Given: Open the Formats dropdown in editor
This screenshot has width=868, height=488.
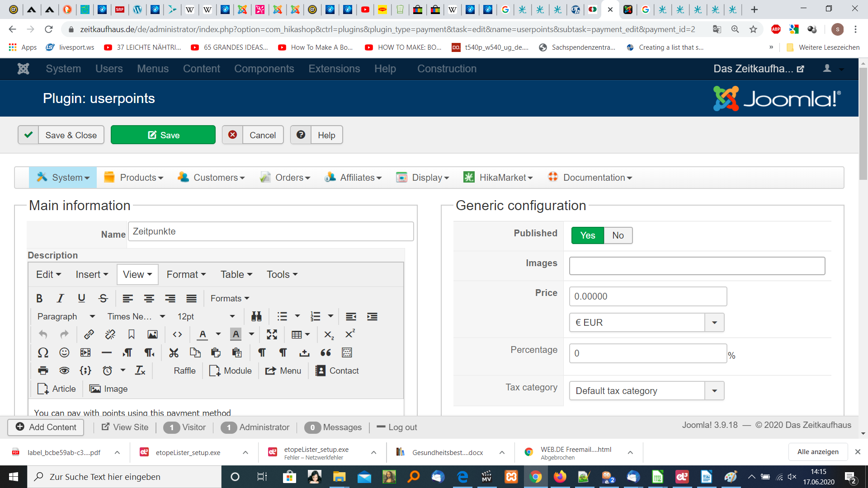Looking at the screenshot, I should (x=230, y=298).
